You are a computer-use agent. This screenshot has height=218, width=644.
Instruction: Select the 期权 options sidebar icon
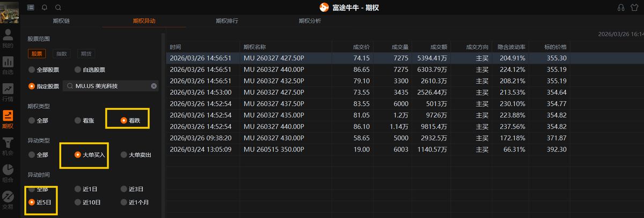coord(8,120)
